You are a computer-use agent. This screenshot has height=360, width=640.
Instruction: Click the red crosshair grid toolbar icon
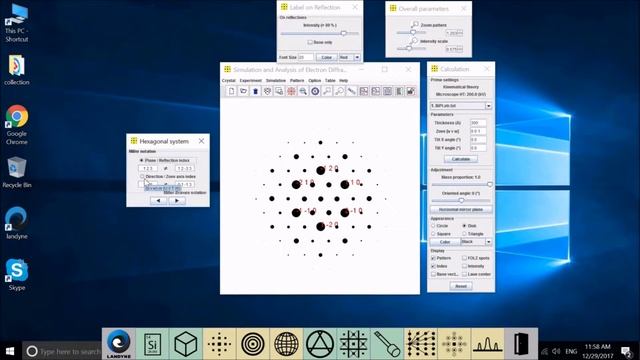coord(291,91)
